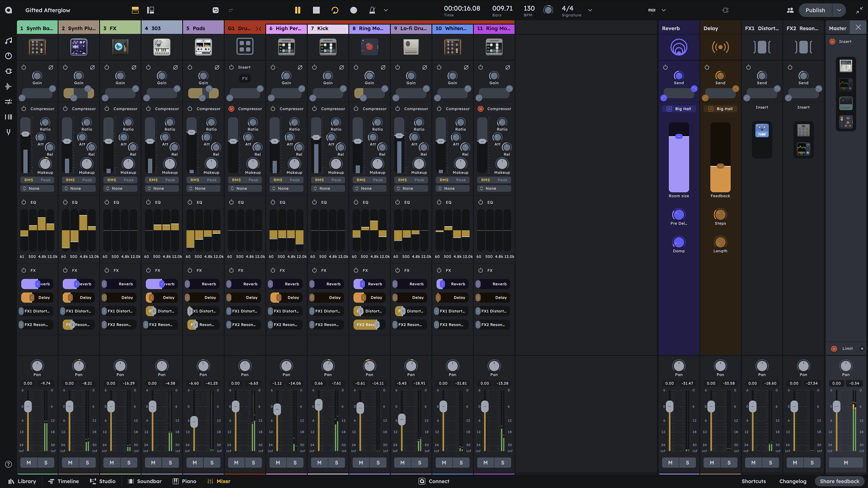
Task: Open the Big Hall preset selector on Delay
Action: [x=721, y=109]
